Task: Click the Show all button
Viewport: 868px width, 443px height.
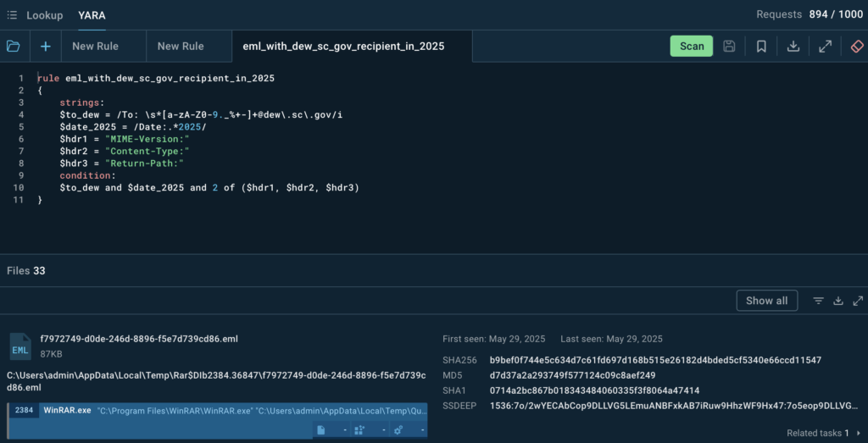Action: point(766,301)
